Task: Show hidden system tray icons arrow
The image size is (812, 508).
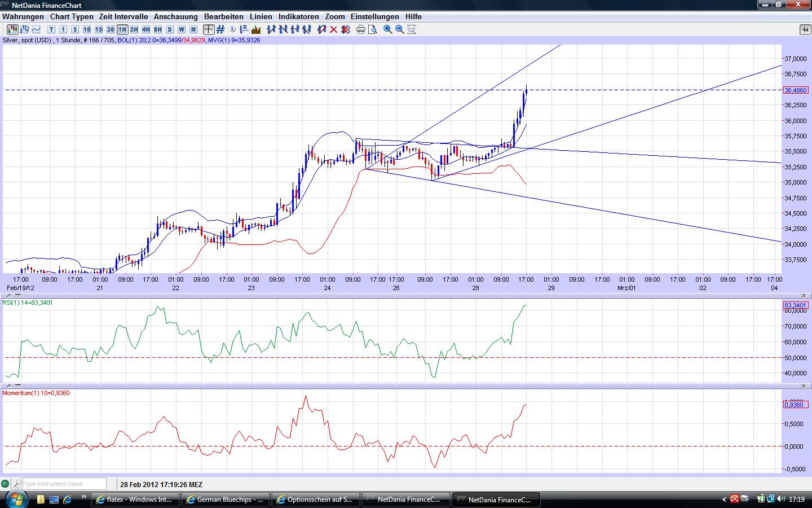Action: pos(725,499)
